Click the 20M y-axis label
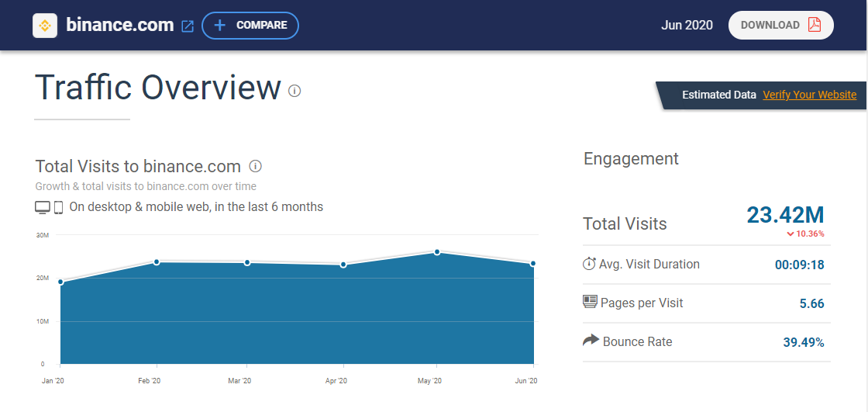The height and width of the screenshot is (412, 868). (x=43, y=279)
